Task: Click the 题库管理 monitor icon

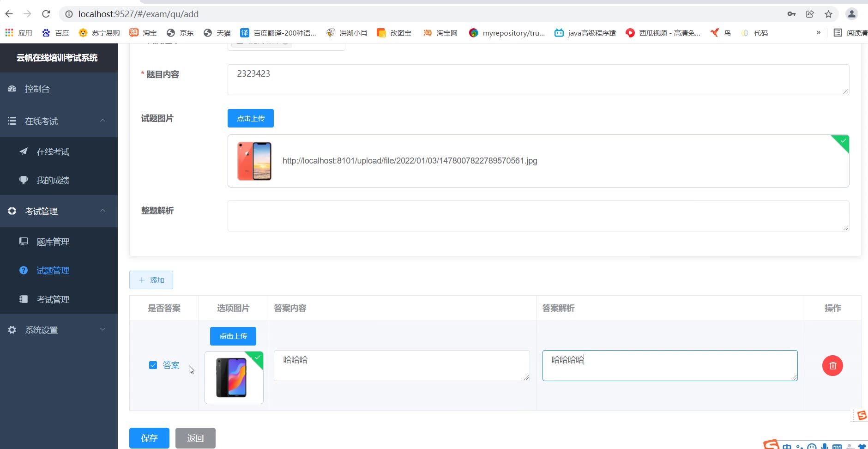Action: point(24,241)
